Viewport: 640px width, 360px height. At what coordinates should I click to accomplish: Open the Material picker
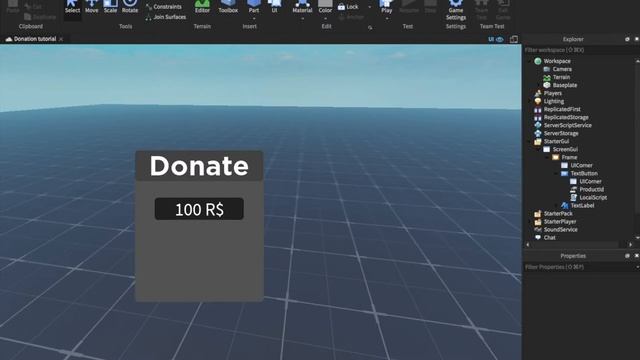tap(302, 7)
